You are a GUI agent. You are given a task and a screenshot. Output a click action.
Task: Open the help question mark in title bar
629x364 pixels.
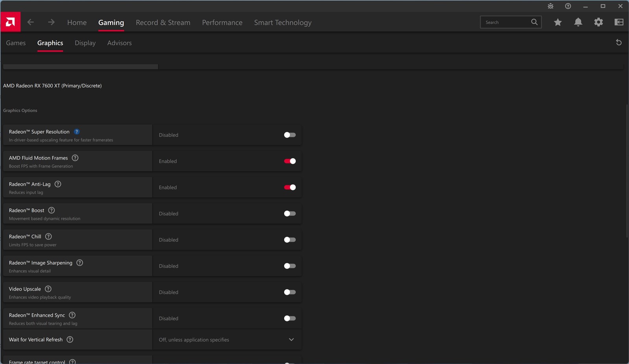point(568,6)
